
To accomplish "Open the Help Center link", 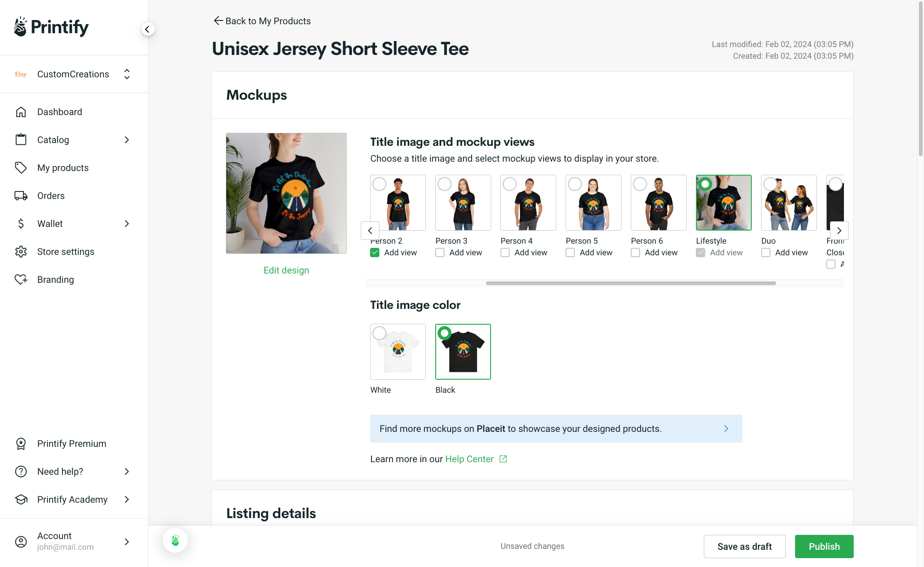I will (469, 459).
